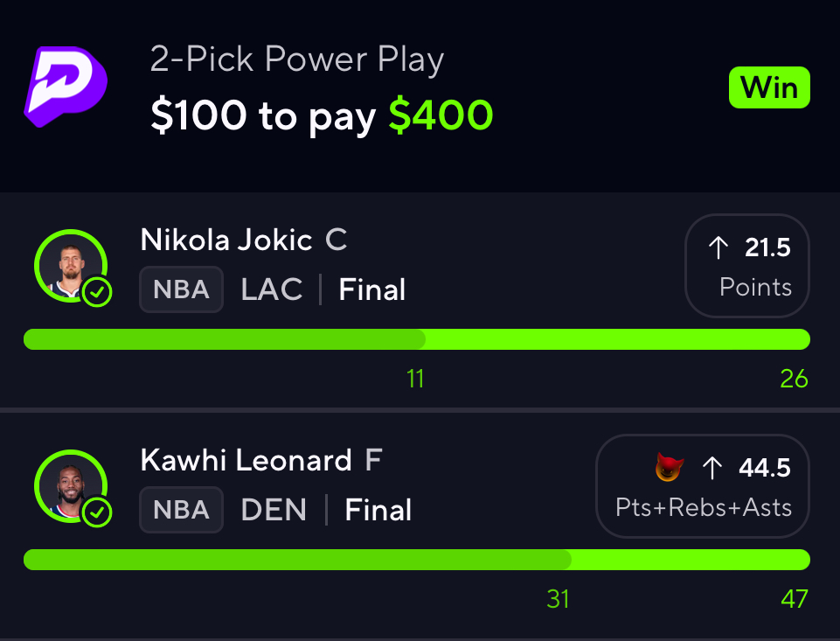This screenshot has height=641, width=840.
Task: Click the Final status next to LAC
Action: [x=371, y=289]
